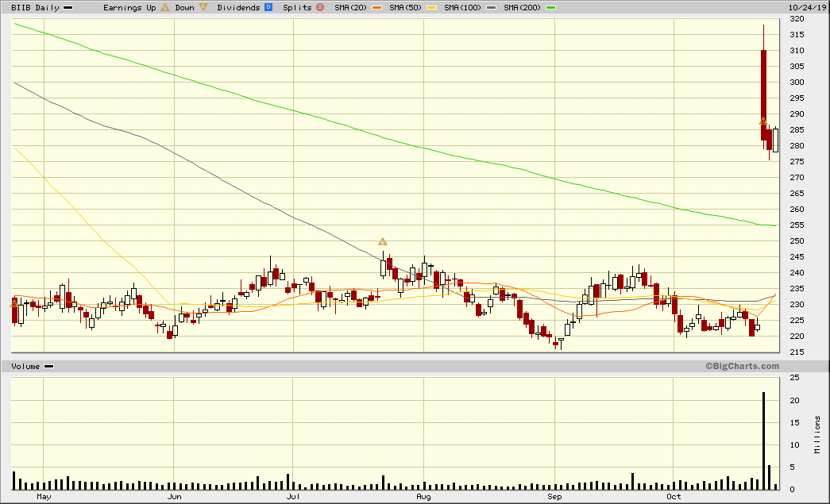Click the Aug label on time axis
This screenshot has height=504, width=830.
[423, 497]
